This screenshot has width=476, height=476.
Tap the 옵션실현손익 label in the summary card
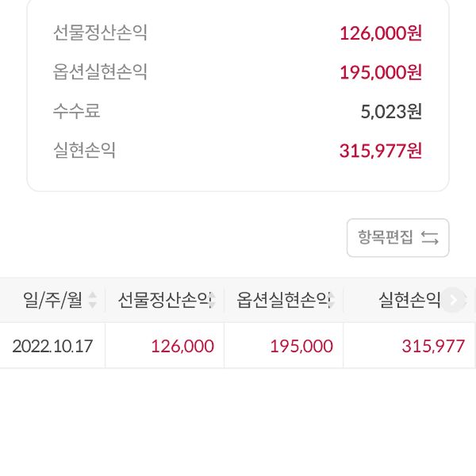tap(100, 72)
